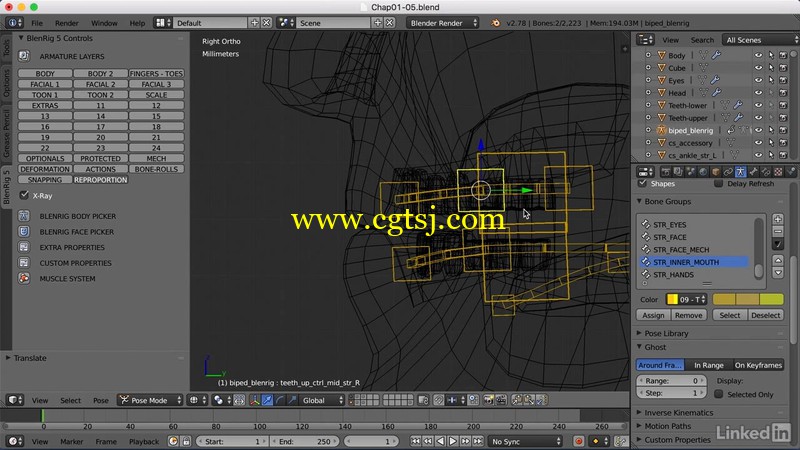Image resolution: width=800 pixels, height=450 pixels.
Task: Open the Window menu
Action: (104, 23)
